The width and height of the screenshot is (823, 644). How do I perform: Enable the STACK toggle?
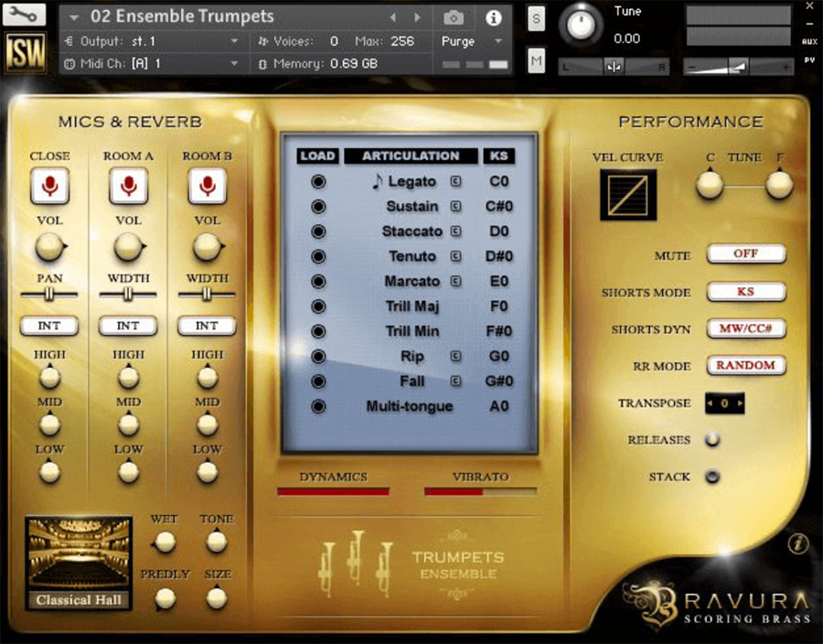[x=712, y=477]
